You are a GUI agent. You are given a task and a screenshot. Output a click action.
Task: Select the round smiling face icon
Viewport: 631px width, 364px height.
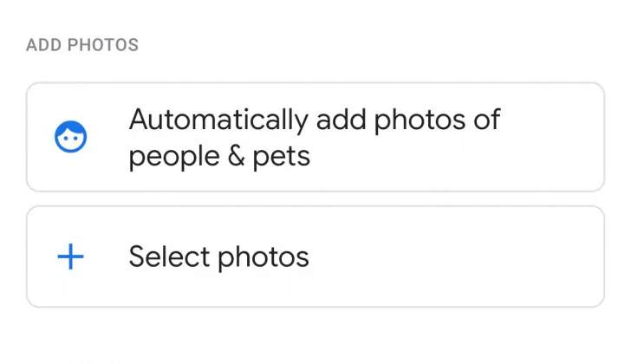pos(70,138)
